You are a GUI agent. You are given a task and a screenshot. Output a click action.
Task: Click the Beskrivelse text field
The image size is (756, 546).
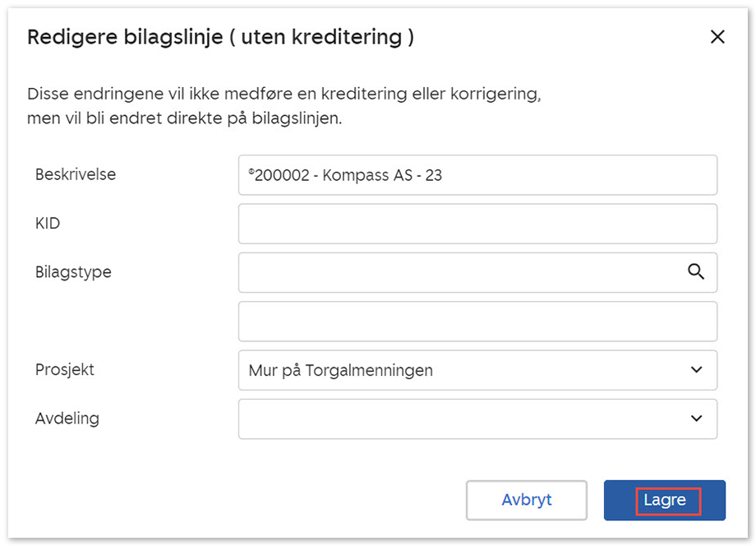click(477, 175)
